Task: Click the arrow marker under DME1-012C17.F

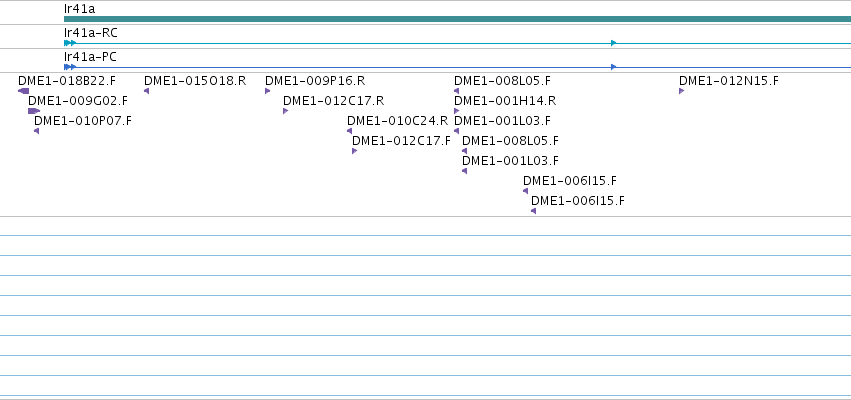Action: coord(354,151)
